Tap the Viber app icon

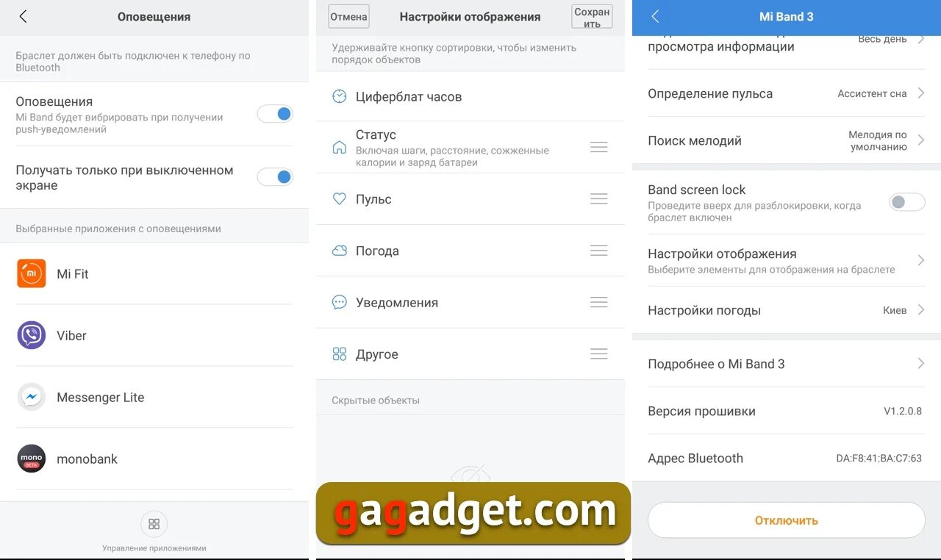tap(32, 335)
